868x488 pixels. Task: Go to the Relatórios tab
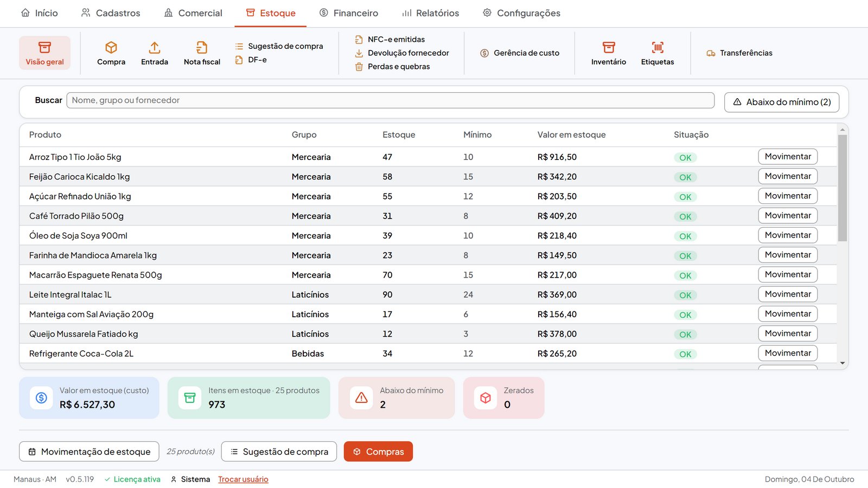point(430,13)
